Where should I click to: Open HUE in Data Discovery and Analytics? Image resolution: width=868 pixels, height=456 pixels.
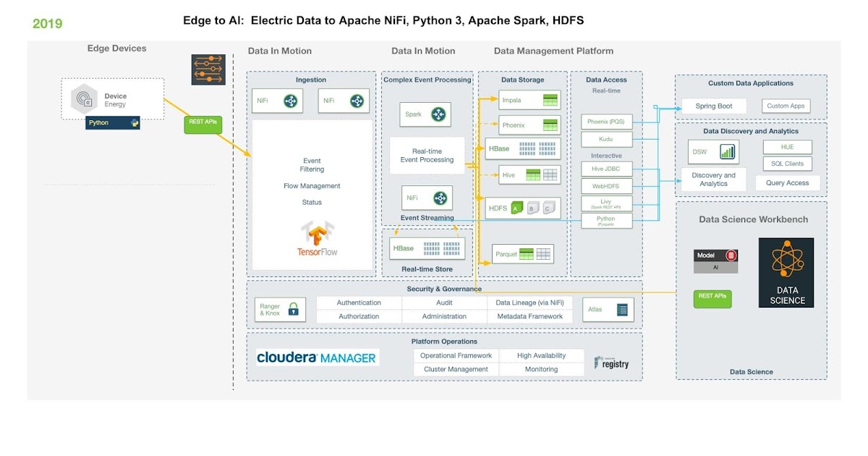(787, 146)
